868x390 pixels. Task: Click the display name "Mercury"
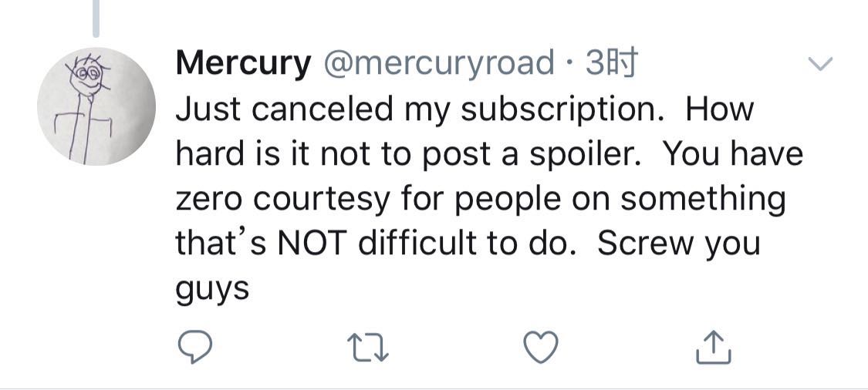242,64
